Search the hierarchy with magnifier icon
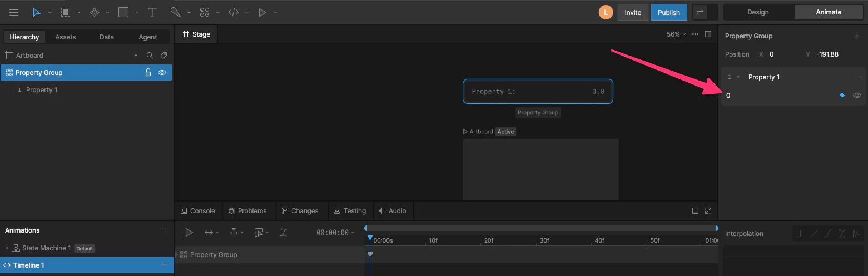Screen dimensions: 868x276 tap(150, 56)
